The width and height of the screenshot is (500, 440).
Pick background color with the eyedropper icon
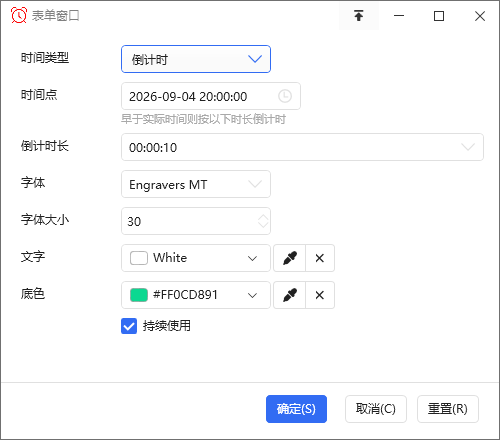coord(290,295)
